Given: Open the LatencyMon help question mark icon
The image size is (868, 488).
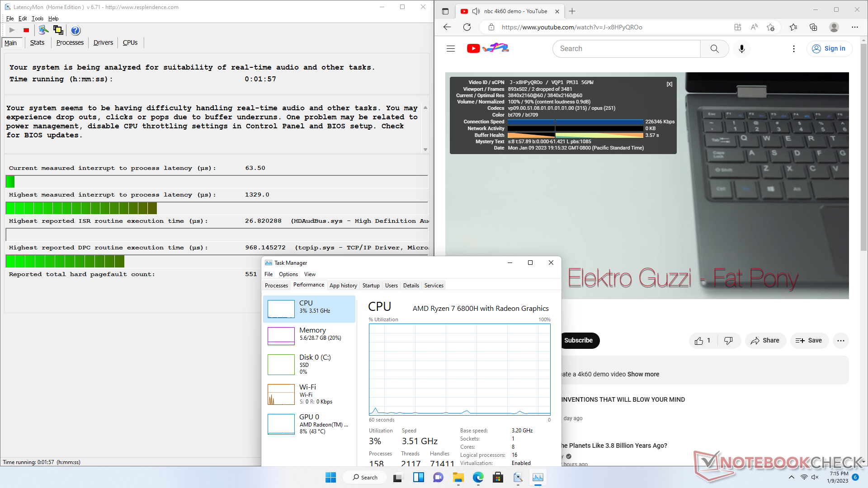Looking at the screenshot, I should click(75, 30).
